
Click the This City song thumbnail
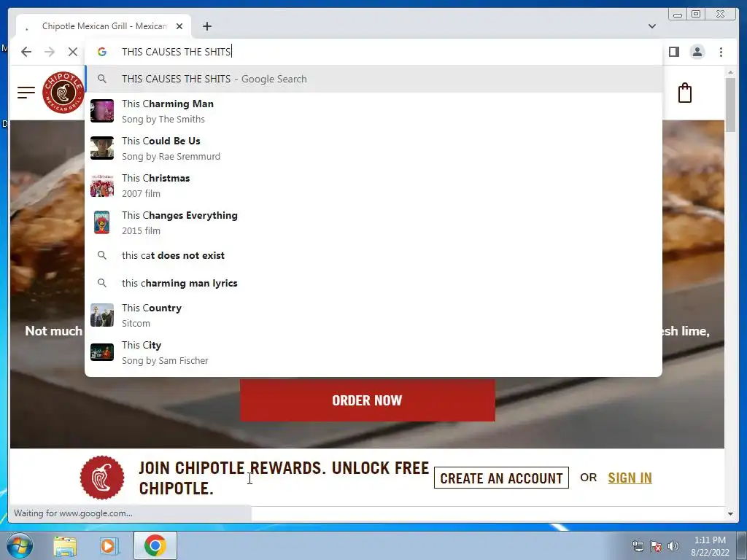point(102,352)
